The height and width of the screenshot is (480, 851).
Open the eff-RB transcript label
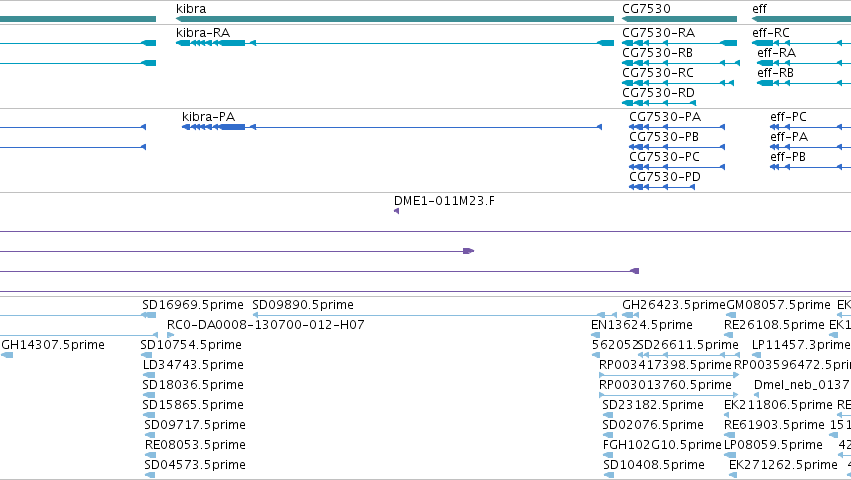pos(776,73)
